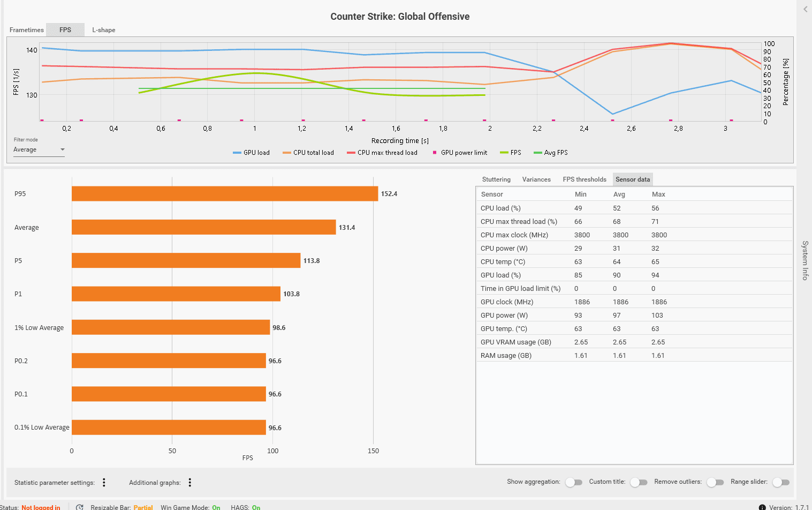
Task: Select the CPU temp (°C) row
Action: pos(634,261)
